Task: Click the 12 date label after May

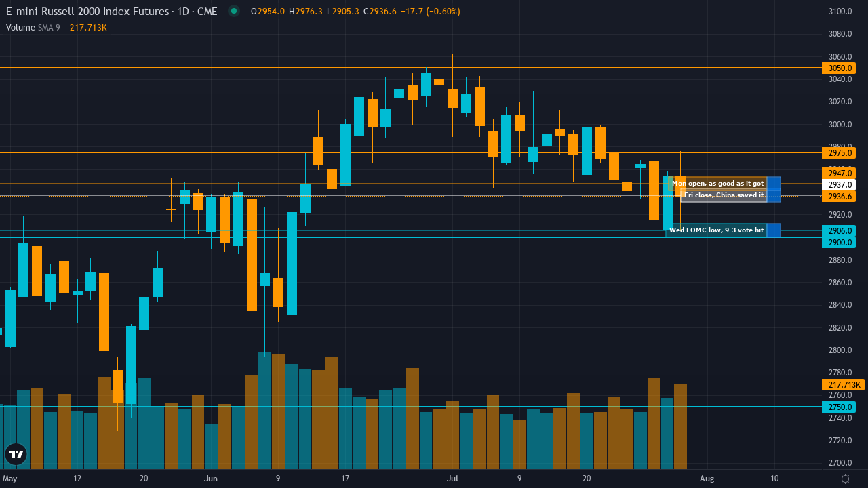Action: coord(77,479)
